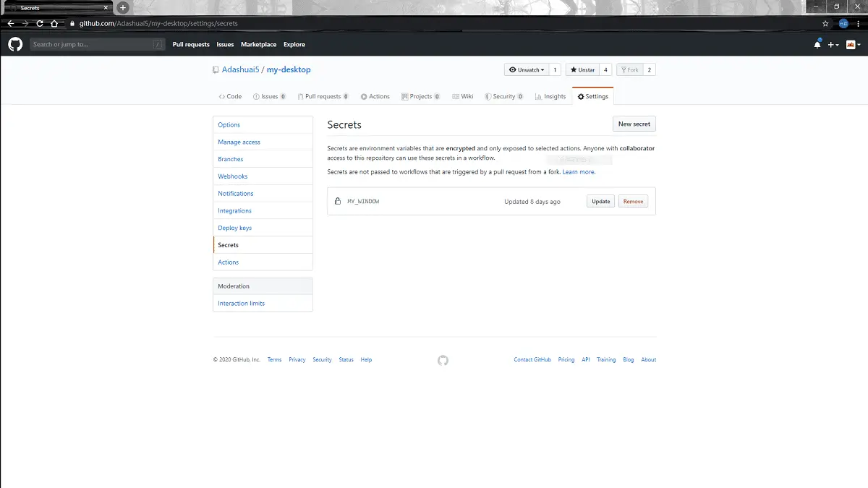Viewport: 868px width, 488px height.
Task: Open the Privacy footer link
Action: click(x=297, y=360)
